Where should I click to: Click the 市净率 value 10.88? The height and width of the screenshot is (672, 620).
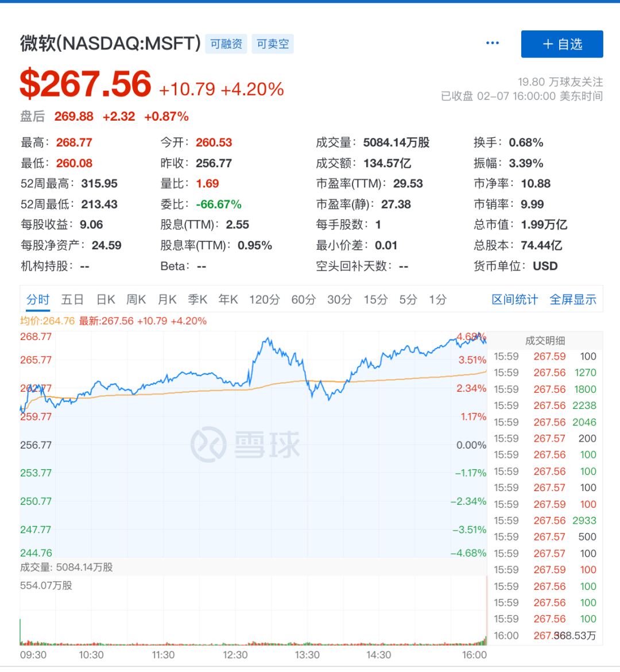(536, 184)
